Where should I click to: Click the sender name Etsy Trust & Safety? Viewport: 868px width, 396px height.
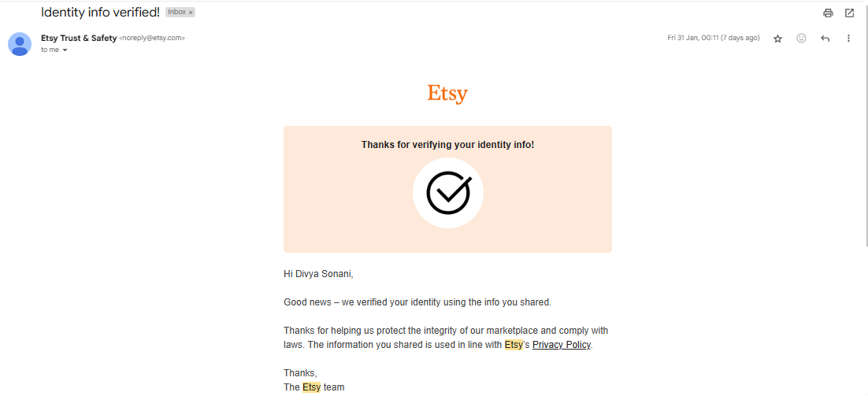(x=79, y=38)
